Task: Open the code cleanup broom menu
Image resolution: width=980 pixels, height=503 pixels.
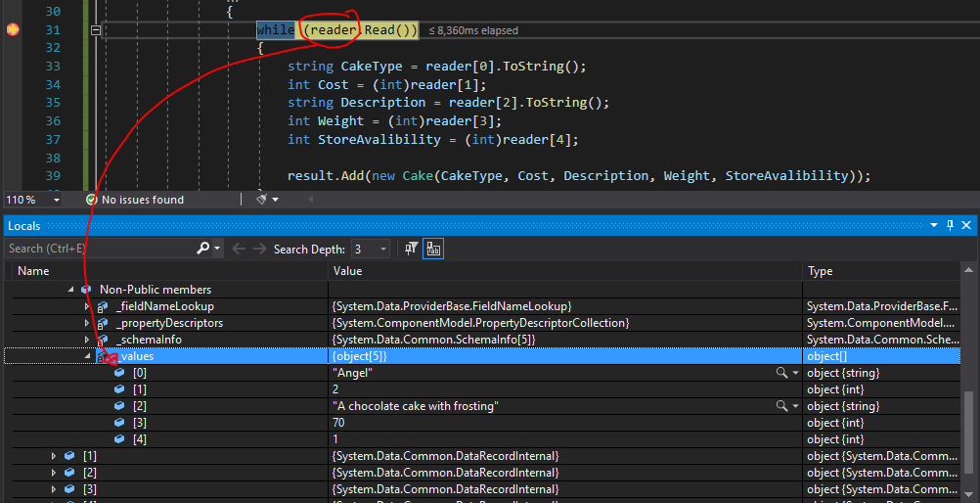Action: click(x=267, y=200)
